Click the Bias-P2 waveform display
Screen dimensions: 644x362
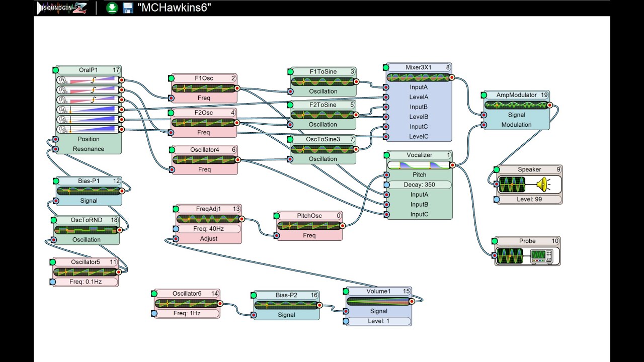coord(286,305)
